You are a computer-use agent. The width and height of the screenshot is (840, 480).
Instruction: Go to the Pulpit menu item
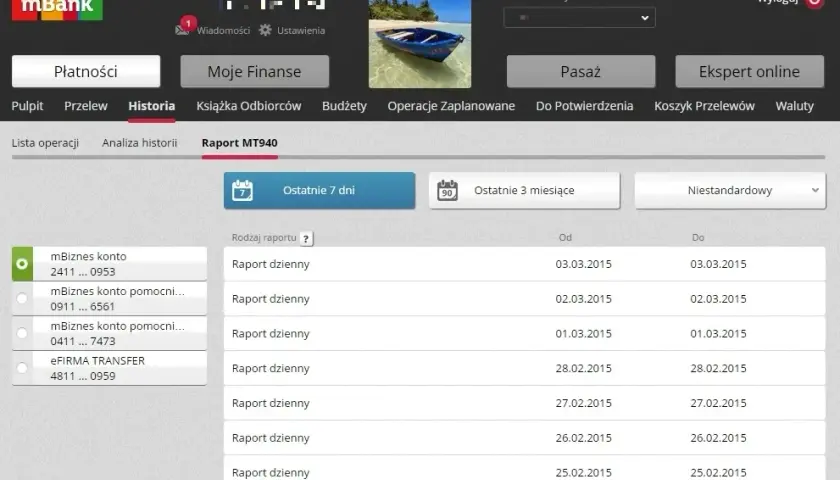tap(27, 106)
